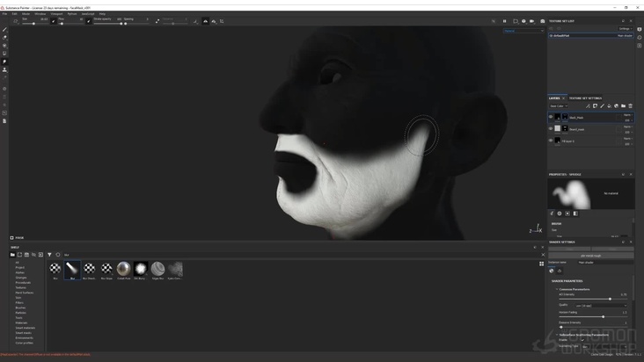Collapse the Common Parameters section
Screen dimensions: 644x362
pos(557,289)
